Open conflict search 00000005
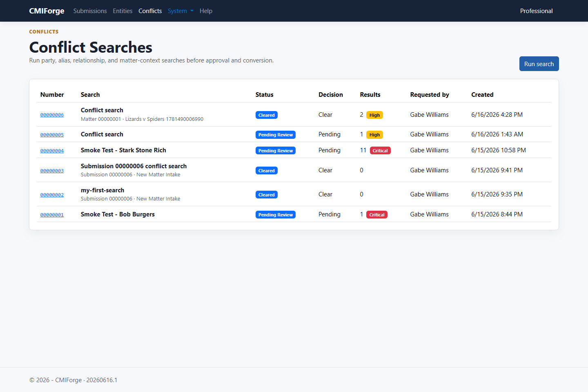Screen dimensions: 588x392 (x=52, y=135)
